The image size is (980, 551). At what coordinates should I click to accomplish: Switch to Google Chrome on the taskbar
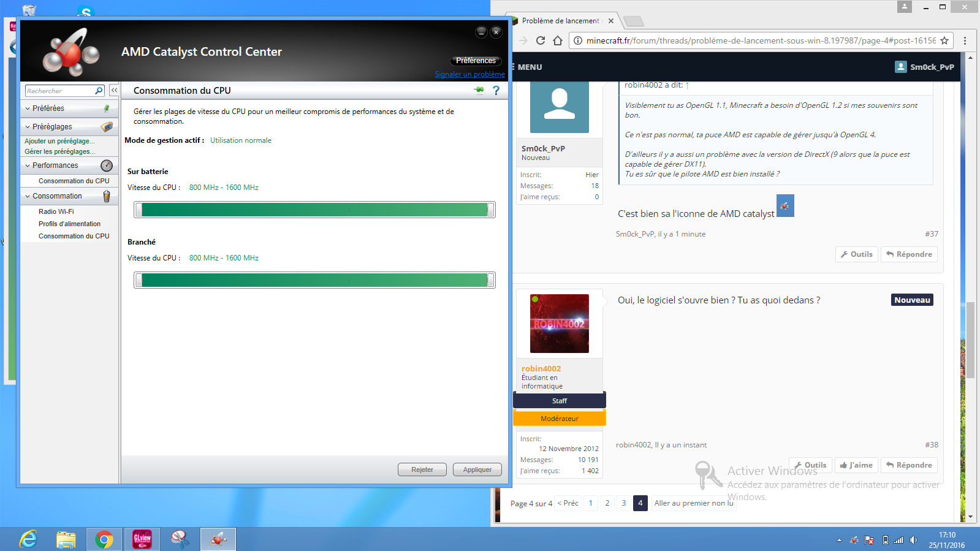pos(104,539)
